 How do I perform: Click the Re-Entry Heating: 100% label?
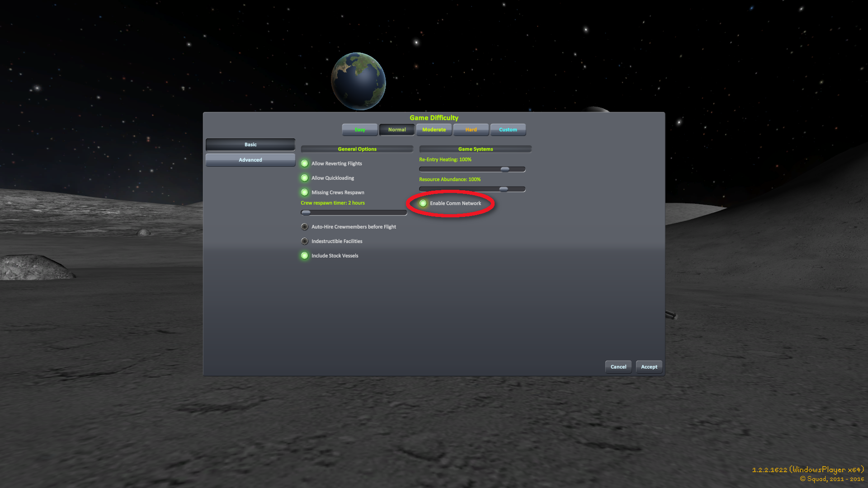445,160
